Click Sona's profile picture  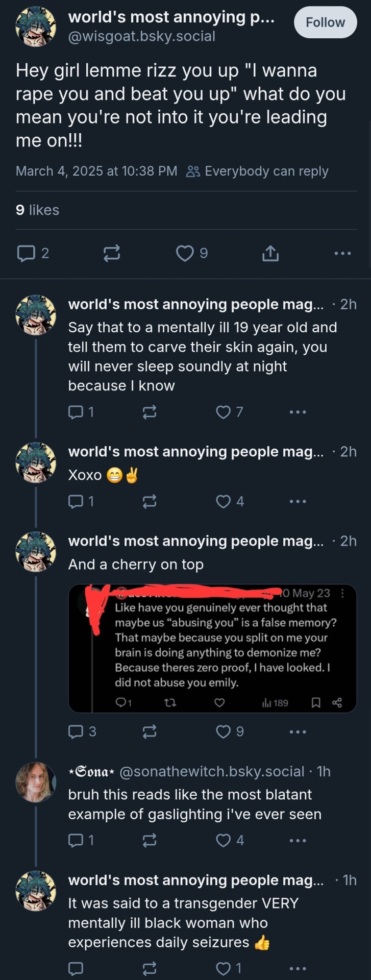pyautogui.click(x=35, y=782)
